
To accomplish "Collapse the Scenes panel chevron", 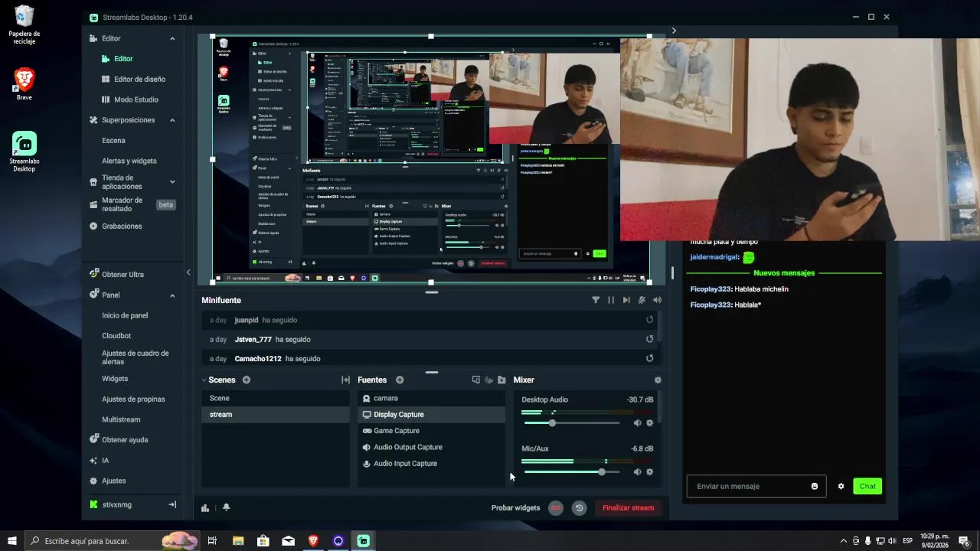I will (x=204, y=380).
